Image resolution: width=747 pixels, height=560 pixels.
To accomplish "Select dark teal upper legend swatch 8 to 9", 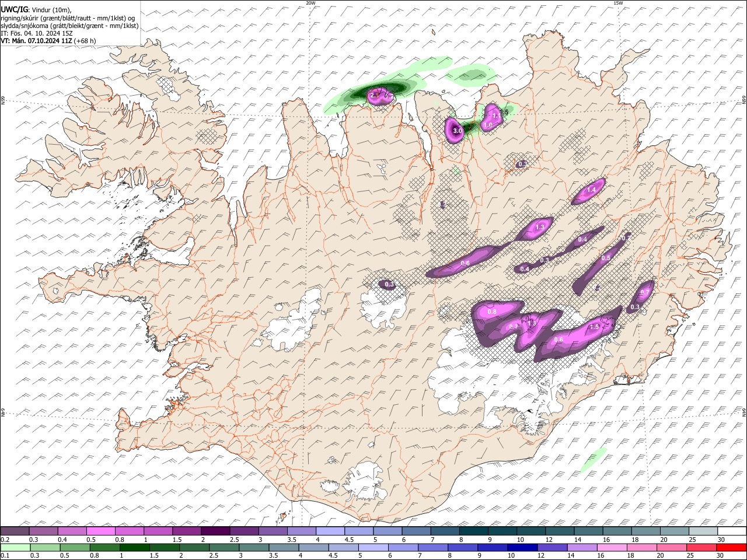I will coord(474,531).
